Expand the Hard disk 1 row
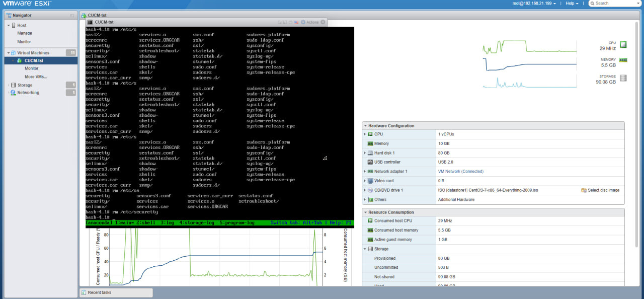The height and width of the screenshot is (299, 644). click(x=365, y=153)
